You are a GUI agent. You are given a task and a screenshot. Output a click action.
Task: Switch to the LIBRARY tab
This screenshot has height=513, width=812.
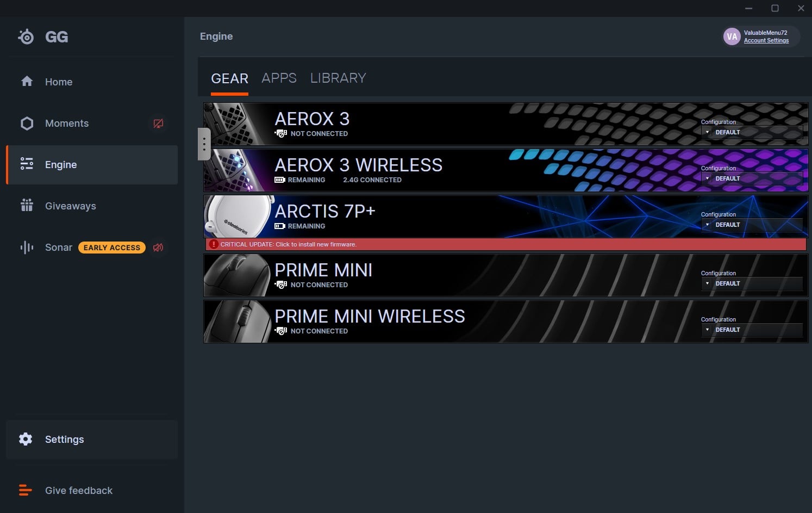[338, 78]
